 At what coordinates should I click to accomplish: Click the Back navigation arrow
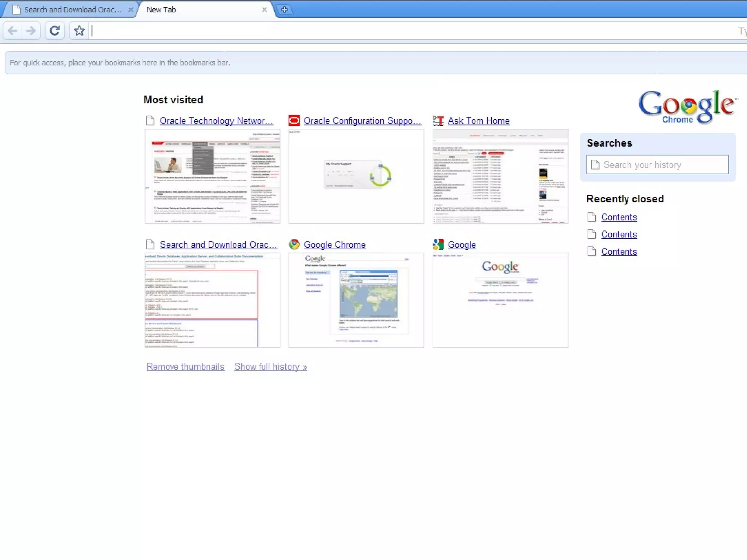click(13, 31)
